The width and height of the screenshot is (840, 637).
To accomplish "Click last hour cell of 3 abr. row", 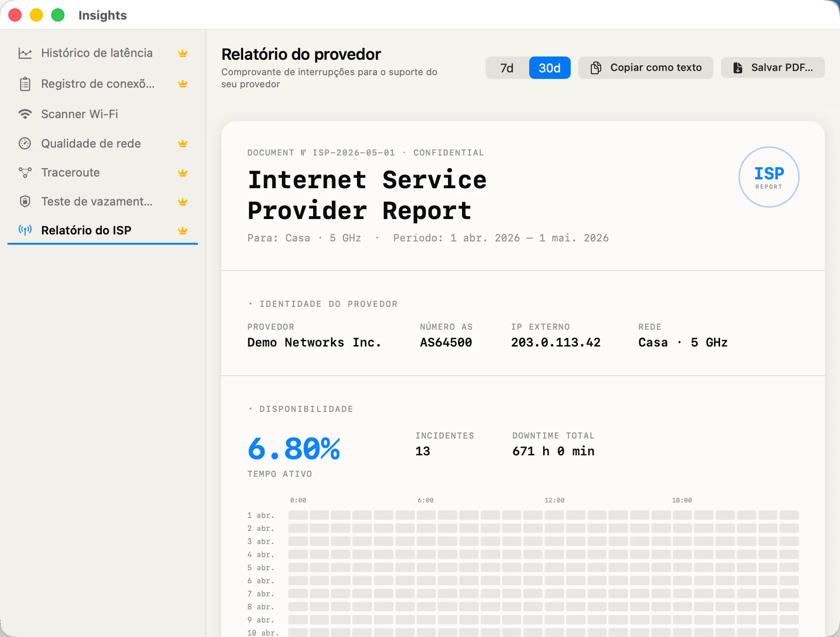I will tap(789, 541).
